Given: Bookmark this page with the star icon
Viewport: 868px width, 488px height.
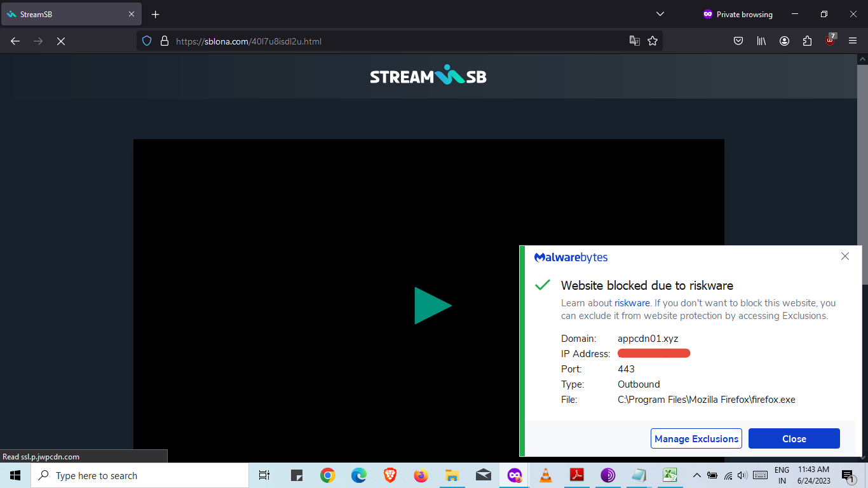Looking at the screenshot, I should [652, 41].
